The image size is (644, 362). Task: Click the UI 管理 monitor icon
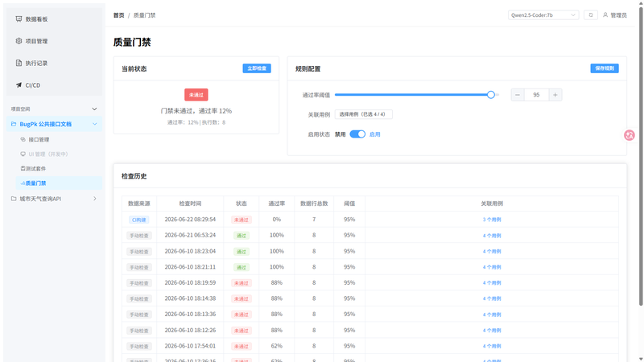pyautogui.click(x=23, y=154)
